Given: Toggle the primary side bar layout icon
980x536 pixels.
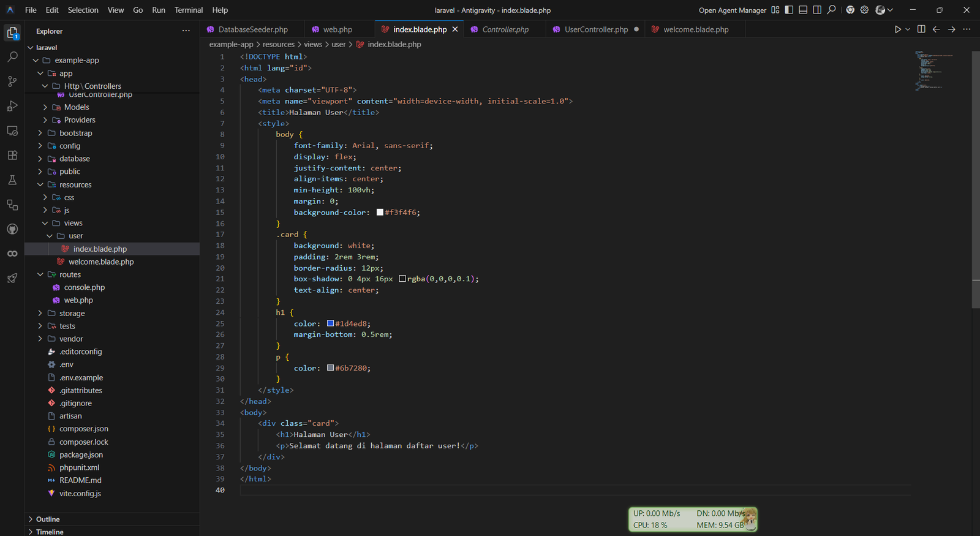Looking at the screenshot, I should [789, 10].
